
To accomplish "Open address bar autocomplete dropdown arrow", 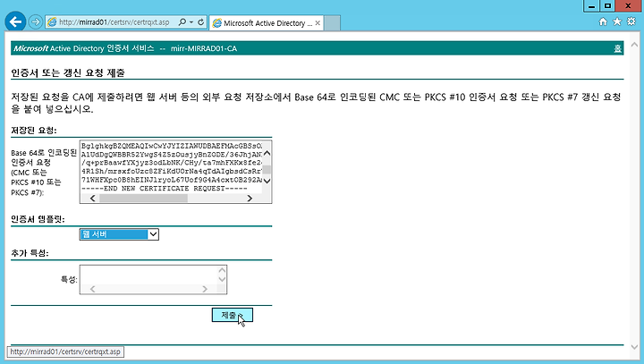I will pyautogui.click(x=191, y=22).
